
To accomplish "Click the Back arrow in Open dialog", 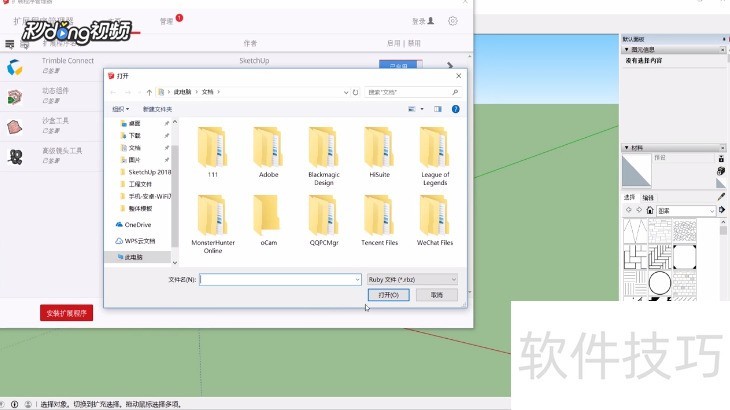I will [113, 92].
